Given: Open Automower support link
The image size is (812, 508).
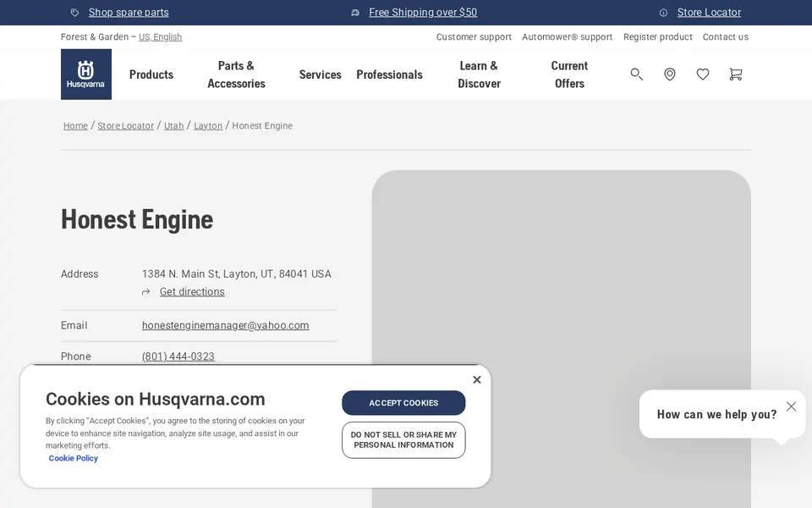Looking at the screenshot, I should click(567, 36).
